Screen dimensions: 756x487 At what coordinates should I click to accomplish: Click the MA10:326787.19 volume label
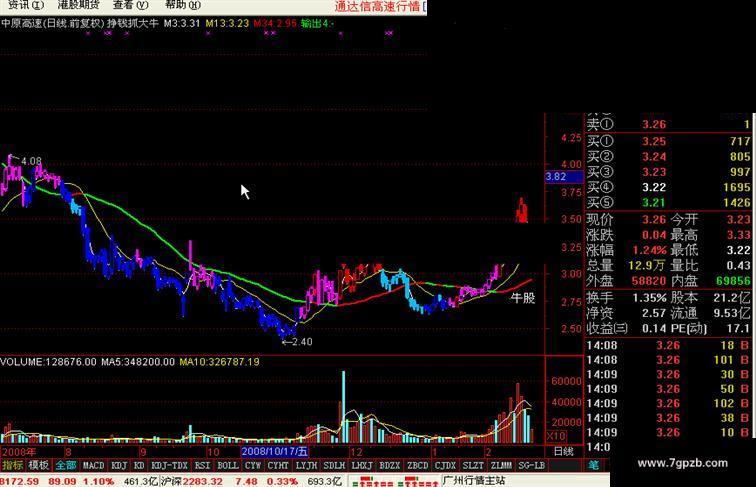click(x=219, y=362)
